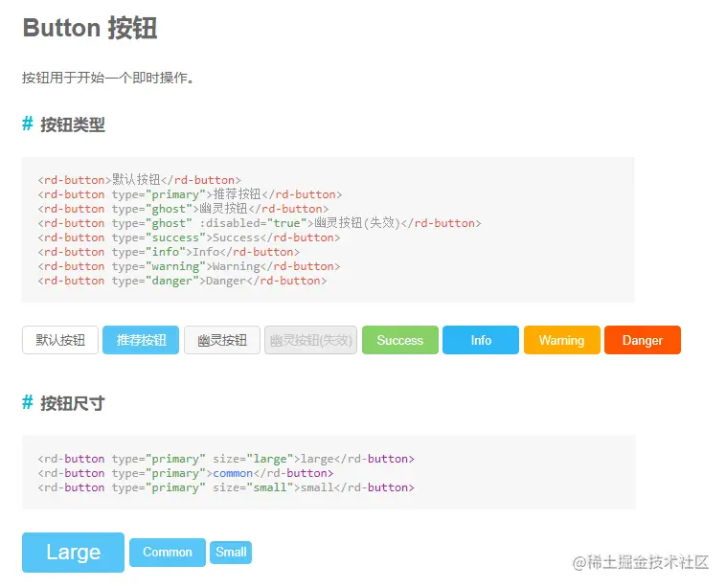Click the orange Warning button
Viewport: 726px width, 588px height.
pos(561,340)
